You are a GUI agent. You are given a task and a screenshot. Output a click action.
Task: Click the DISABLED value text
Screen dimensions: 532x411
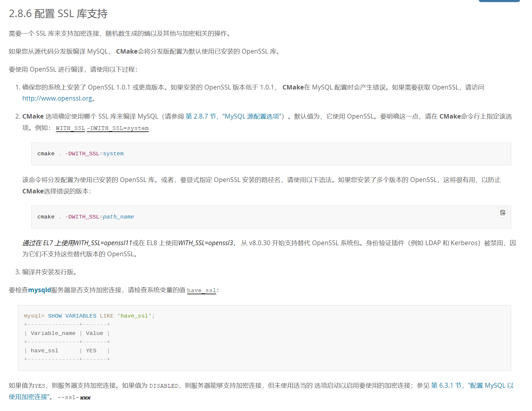pyautogui.click(x=164, y=386)
